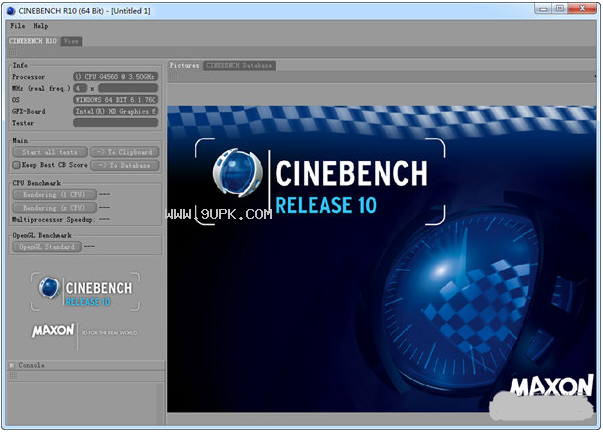
Task: Click the Processor info field
Action: coord(115,77)
